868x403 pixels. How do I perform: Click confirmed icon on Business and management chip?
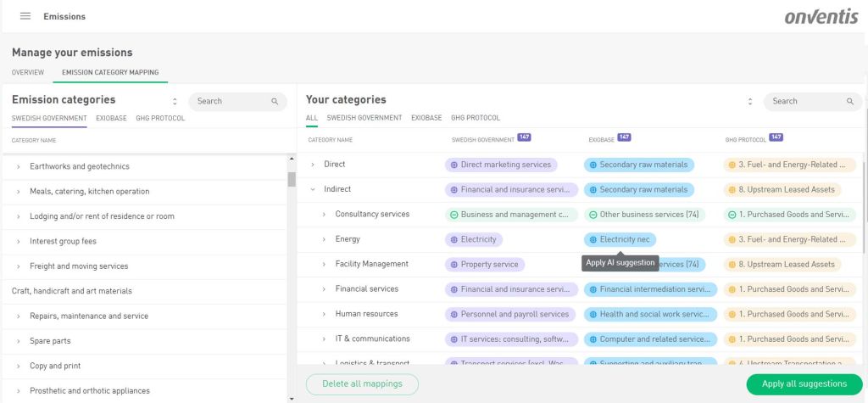[x=454, y=215]
